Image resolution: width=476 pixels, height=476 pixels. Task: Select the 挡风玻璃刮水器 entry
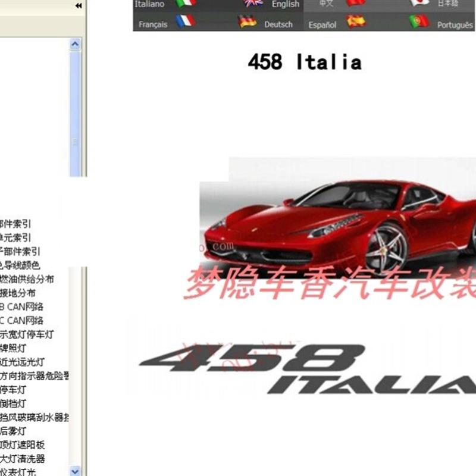click(x=35, y=418)
